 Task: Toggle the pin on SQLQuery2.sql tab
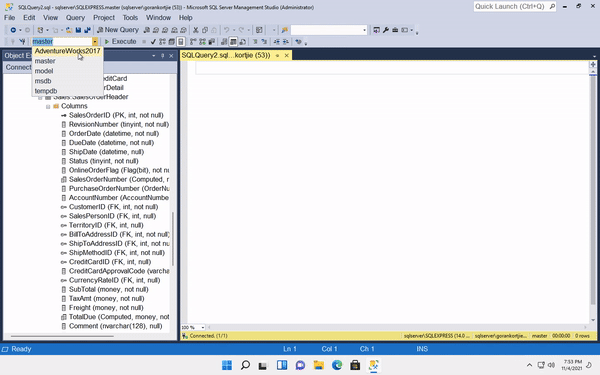tap(277, 55)
